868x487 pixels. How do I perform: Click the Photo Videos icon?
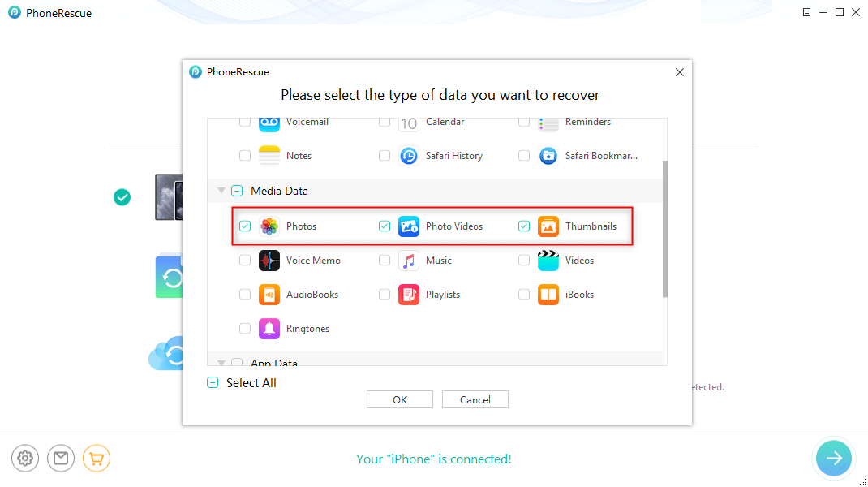point(409,226)
